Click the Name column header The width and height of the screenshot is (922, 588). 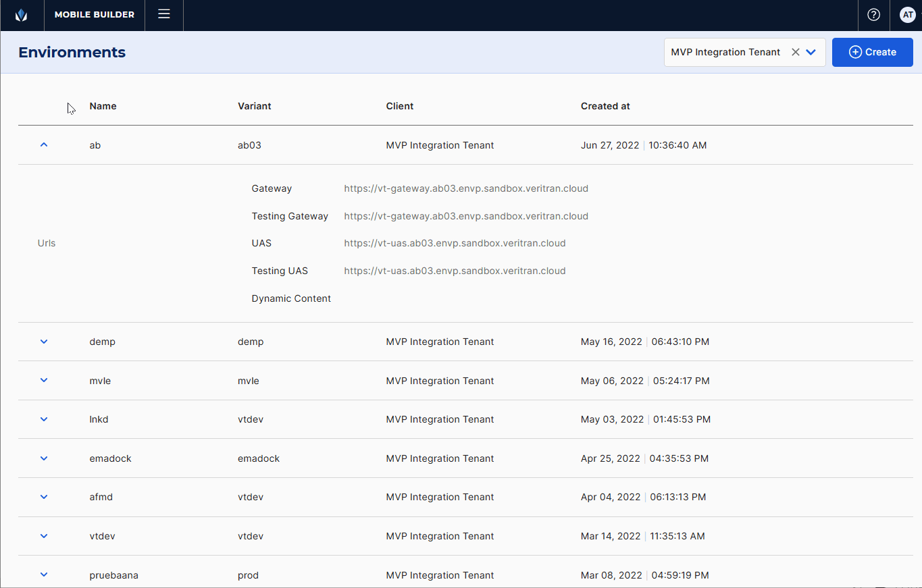pos(103,106)
